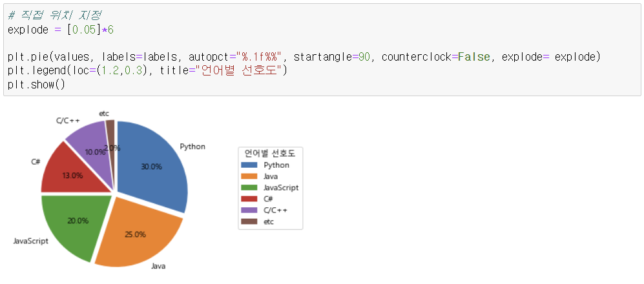The height and width of the screenshot is (284, 644).
Task: Click the C# label beside the pie
Action: [x=36, y=161]
